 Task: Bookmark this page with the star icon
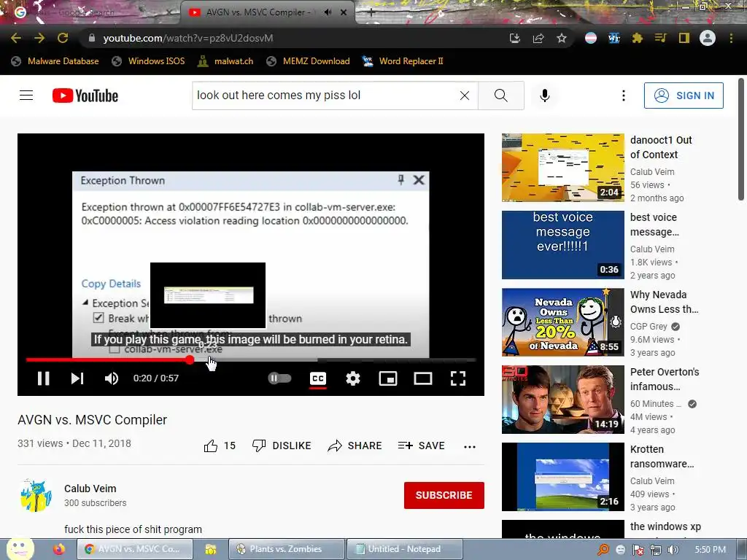[562, 38]
